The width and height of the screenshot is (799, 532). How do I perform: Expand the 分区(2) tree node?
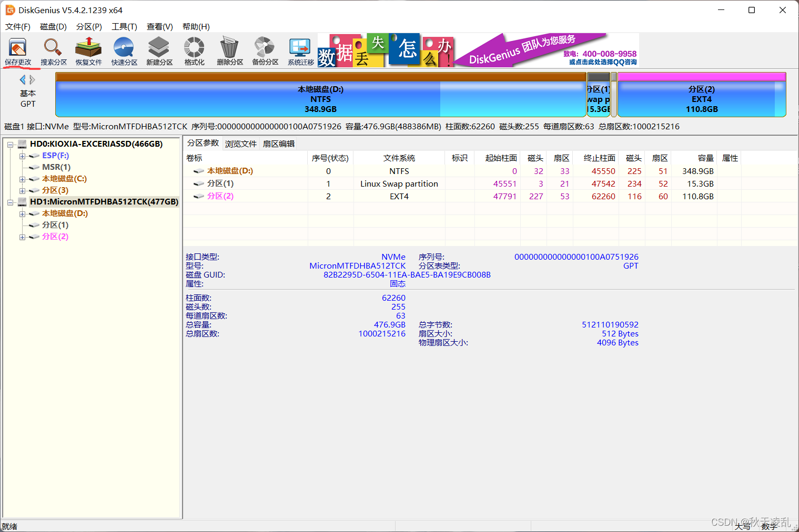(22, 237)
